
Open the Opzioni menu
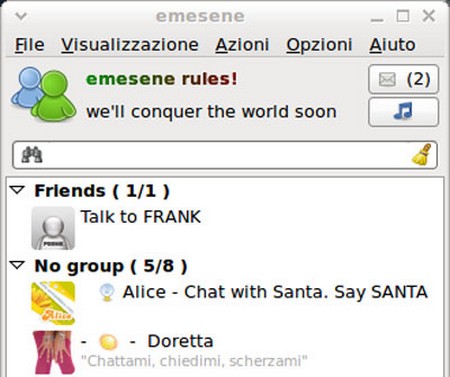click(x=319, y=45)
